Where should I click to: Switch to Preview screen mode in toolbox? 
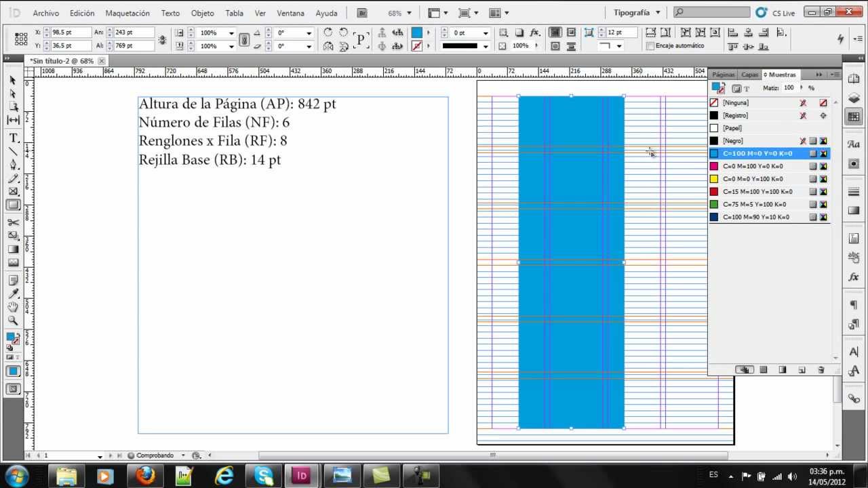pyautogui.click(x=13, y=389)
